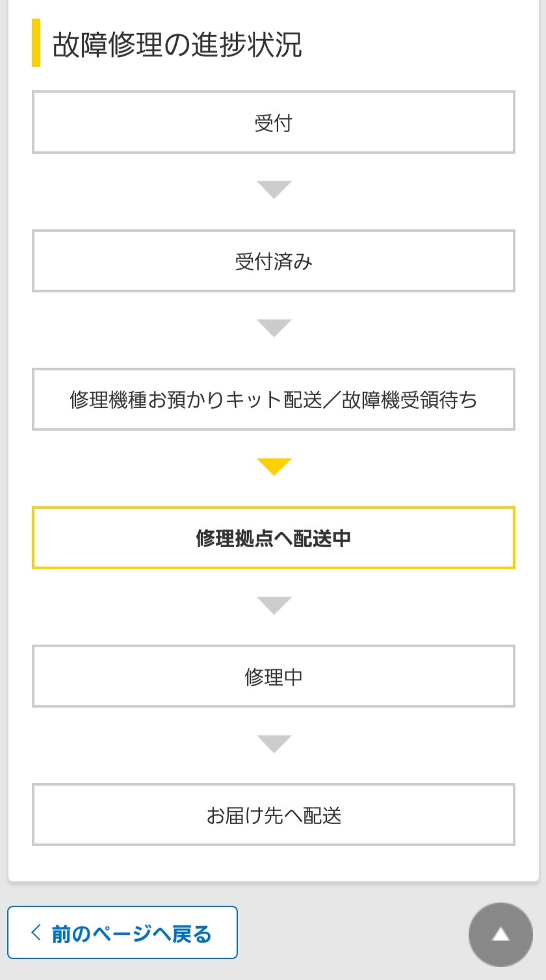This screenshot has width=546, height=980.
Task: Tap the highlighted 修理拠点へ配送中 step
Action: [274, 538]
